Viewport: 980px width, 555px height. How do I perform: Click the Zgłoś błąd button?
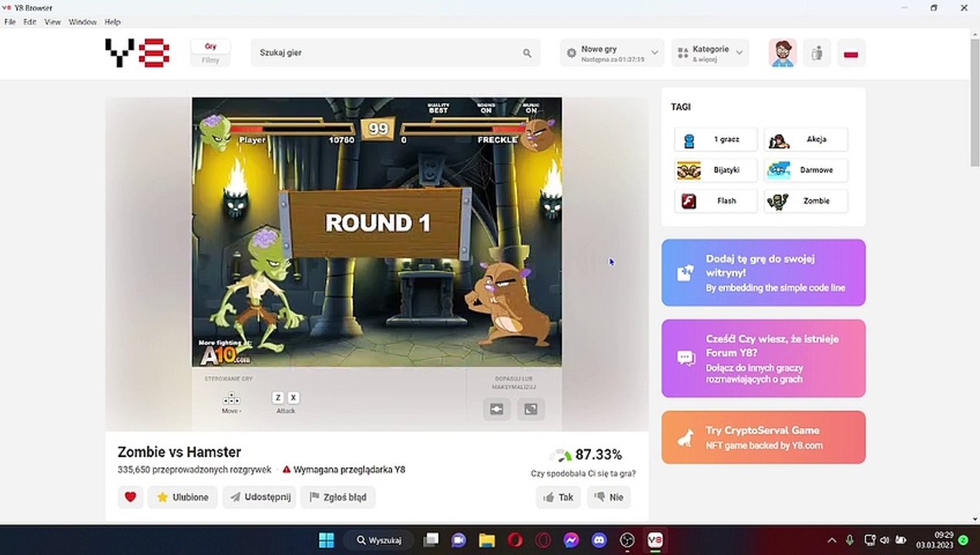[x=338, y=497]
